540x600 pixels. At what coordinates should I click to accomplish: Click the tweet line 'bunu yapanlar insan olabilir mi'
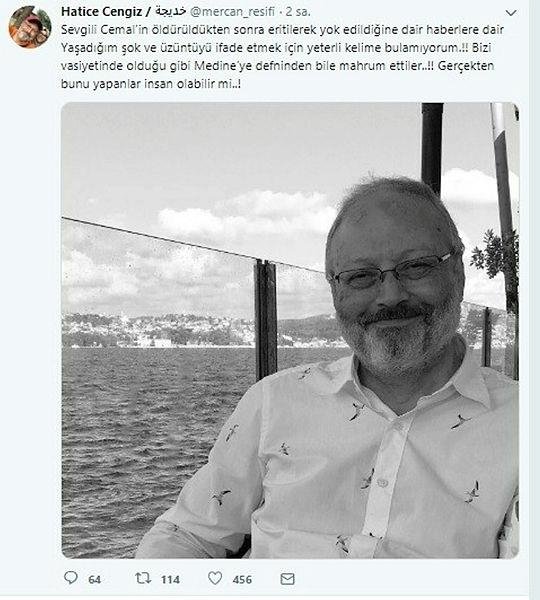(x=151, y=84)
